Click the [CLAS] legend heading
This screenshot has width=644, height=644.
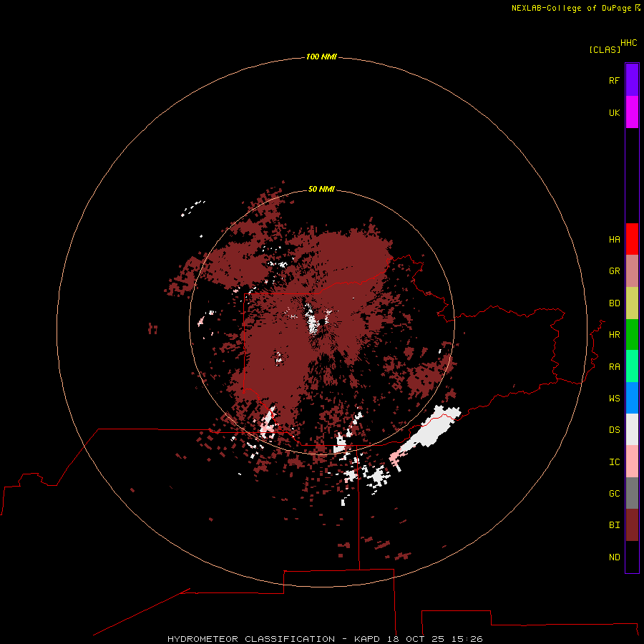point(605,50)
